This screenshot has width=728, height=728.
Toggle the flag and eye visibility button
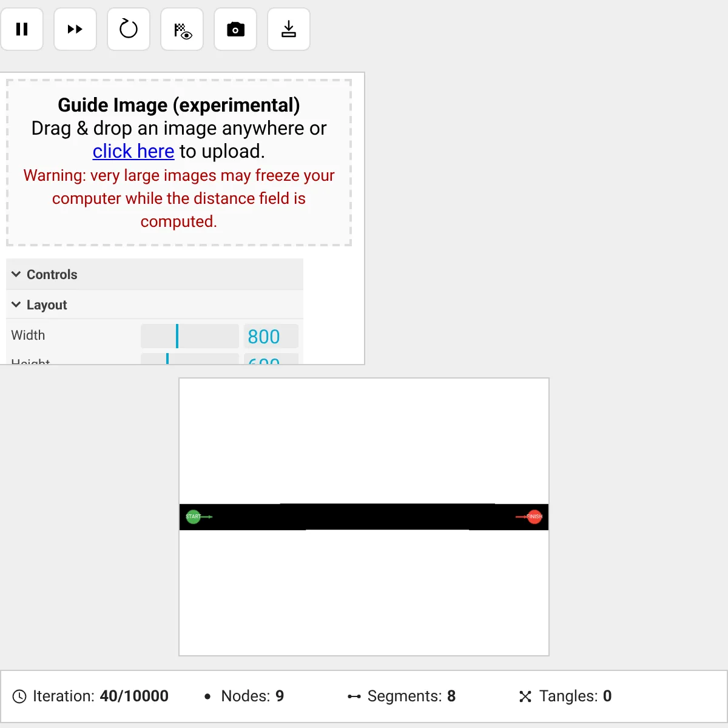pos(182,29)
